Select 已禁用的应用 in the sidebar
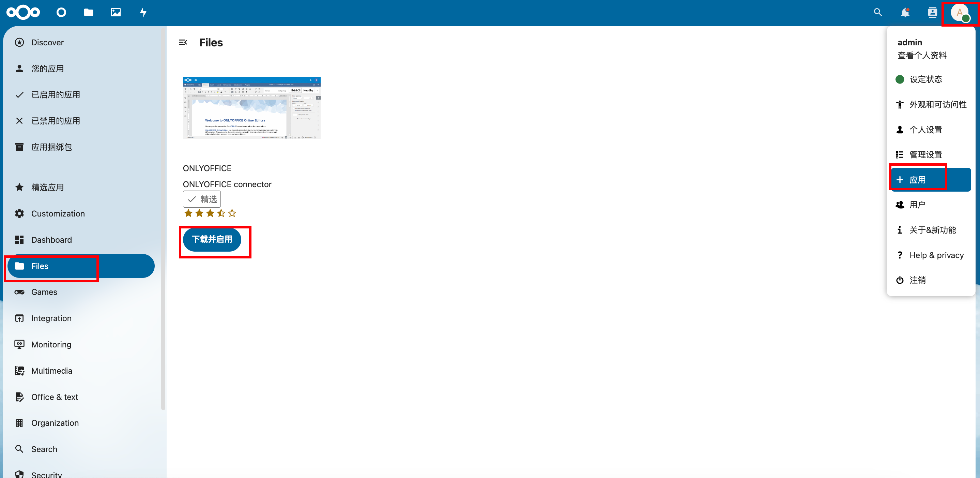This screenshot has width=980, height=478. pos(81,121)
